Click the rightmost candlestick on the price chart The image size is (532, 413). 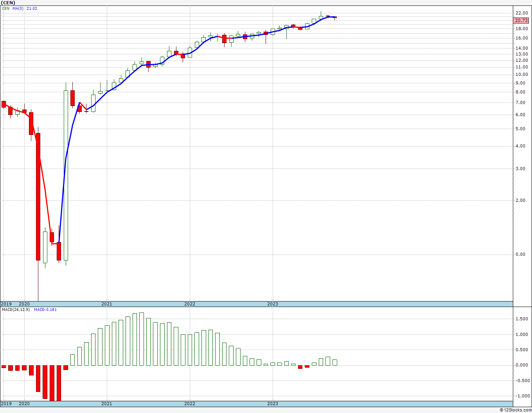coord(335,17)
